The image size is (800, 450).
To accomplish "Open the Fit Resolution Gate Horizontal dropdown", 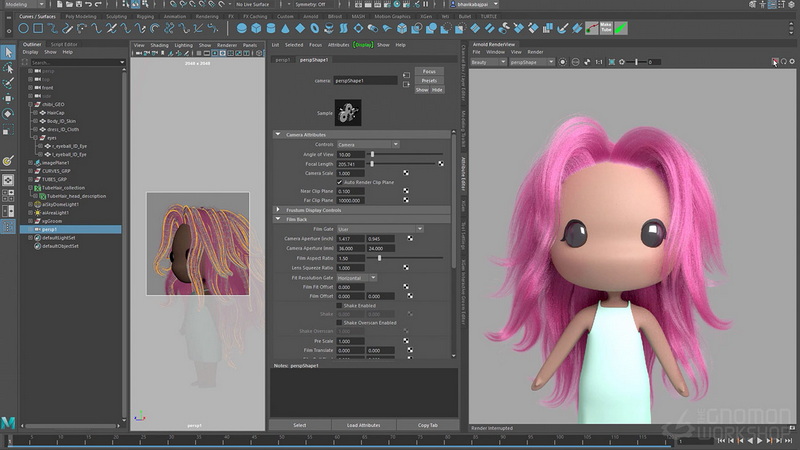I will click(357, 278).
